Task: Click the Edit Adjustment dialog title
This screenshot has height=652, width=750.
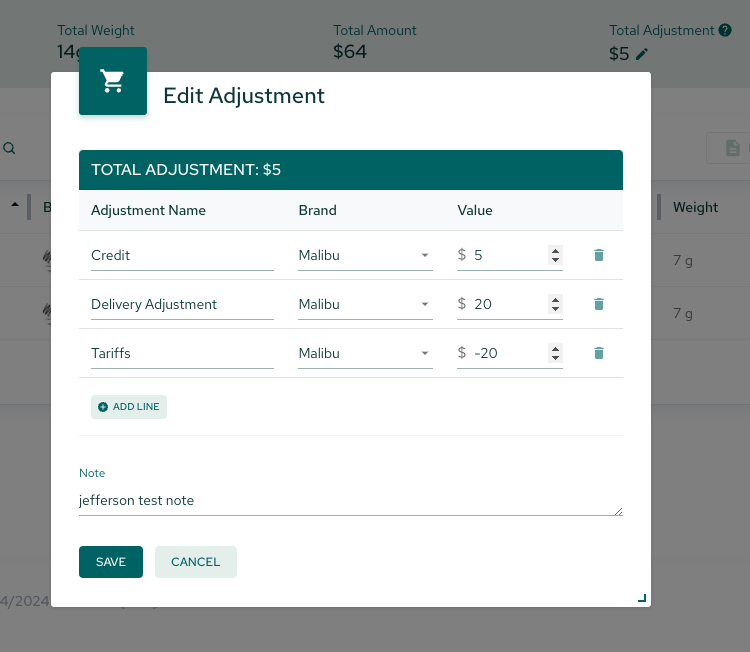Action: pos(244,96)
